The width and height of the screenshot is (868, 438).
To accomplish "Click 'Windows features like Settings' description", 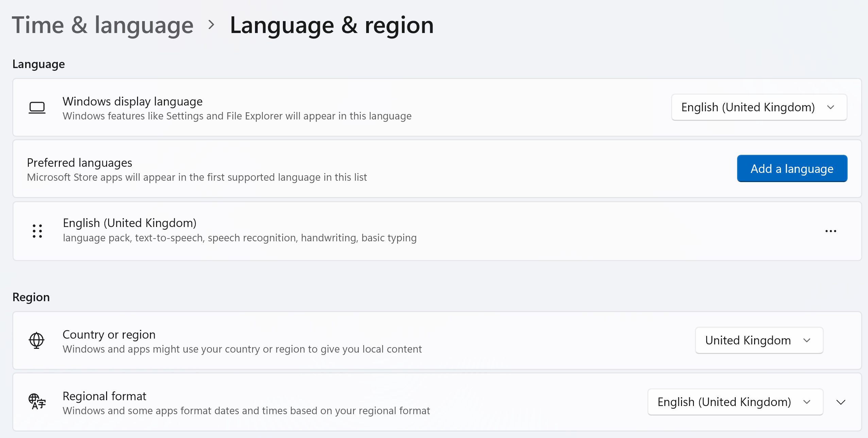I will click(x=237, y=116).
